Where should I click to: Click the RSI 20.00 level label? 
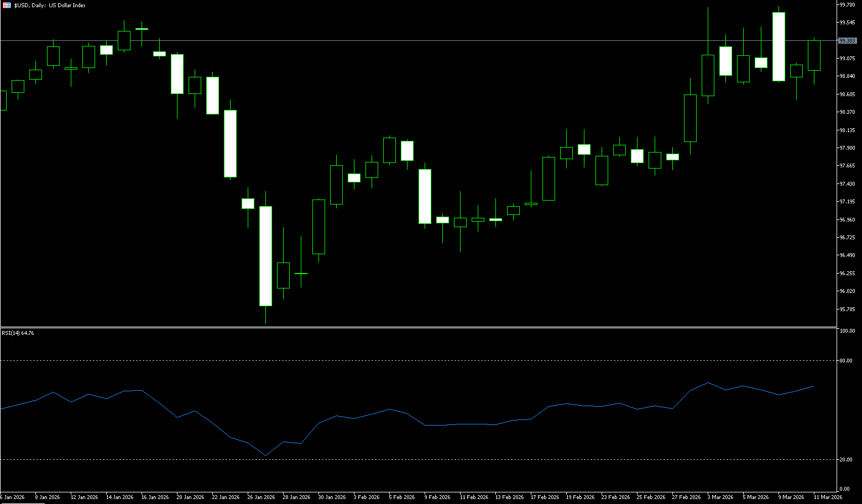[x=845, y=460]
